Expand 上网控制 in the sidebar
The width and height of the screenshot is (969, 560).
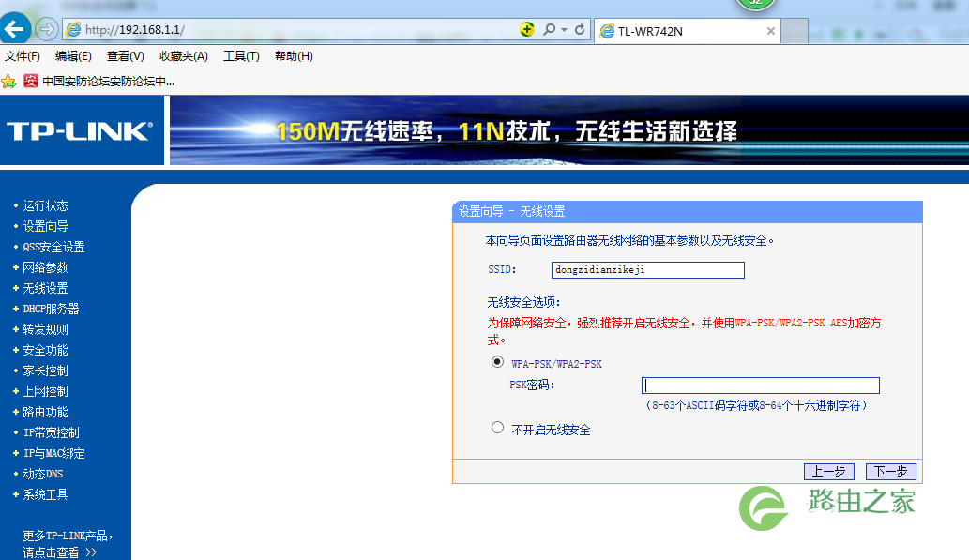tap(45, 391)
